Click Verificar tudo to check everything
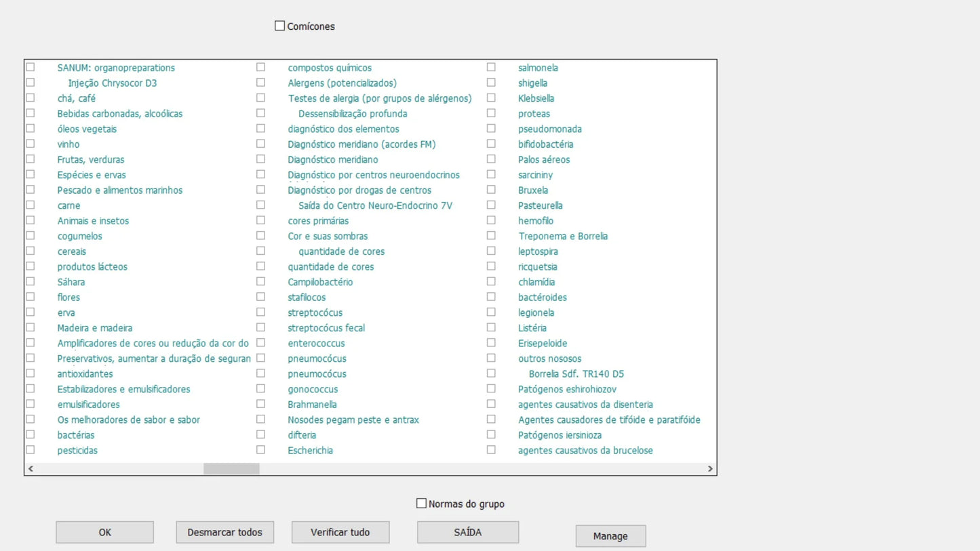This screenshot has height=551, width=980. tap(340, 532)
